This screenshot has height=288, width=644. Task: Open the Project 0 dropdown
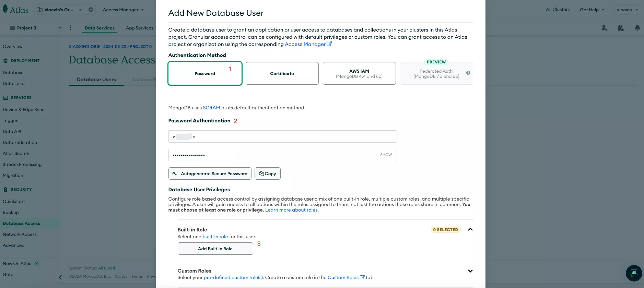35,28
